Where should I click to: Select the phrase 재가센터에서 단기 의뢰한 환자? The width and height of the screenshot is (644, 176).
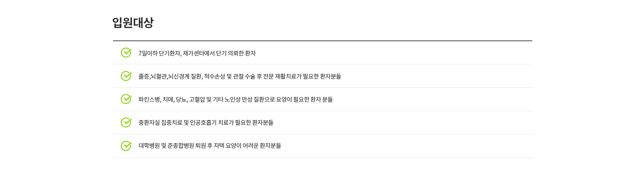(219, 53)
